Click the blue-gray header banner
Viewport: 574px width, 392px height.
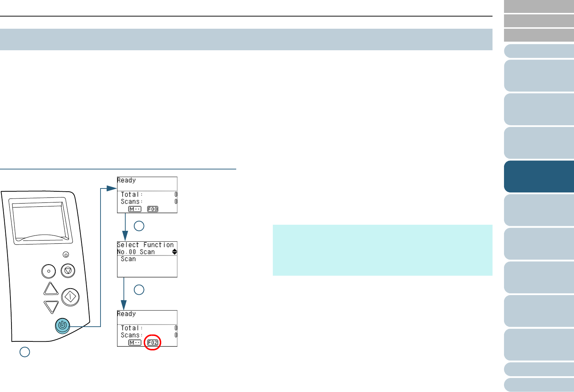coord(246,39)
